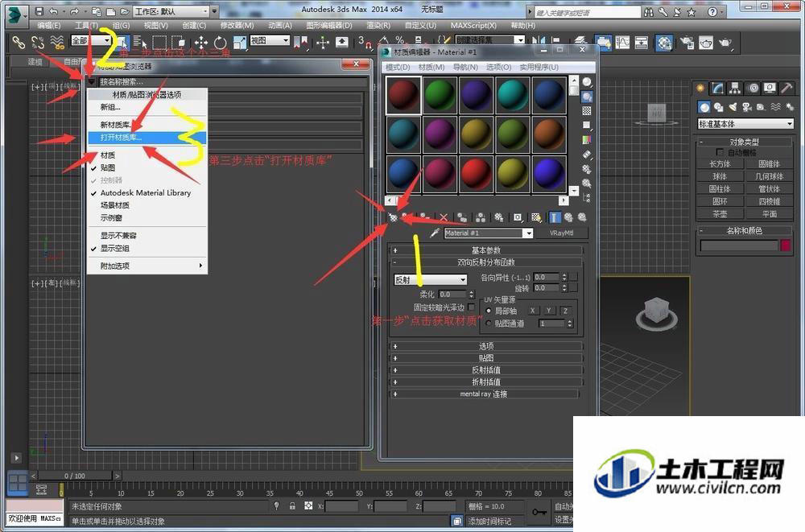Expand the mental ray 连接 rollout
The height and width of the screenshot is (532, 805).
484,394
